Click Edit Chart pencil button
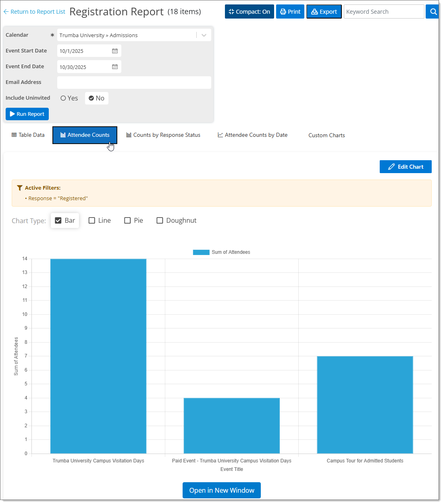443x504 pixels. [406, 167]
